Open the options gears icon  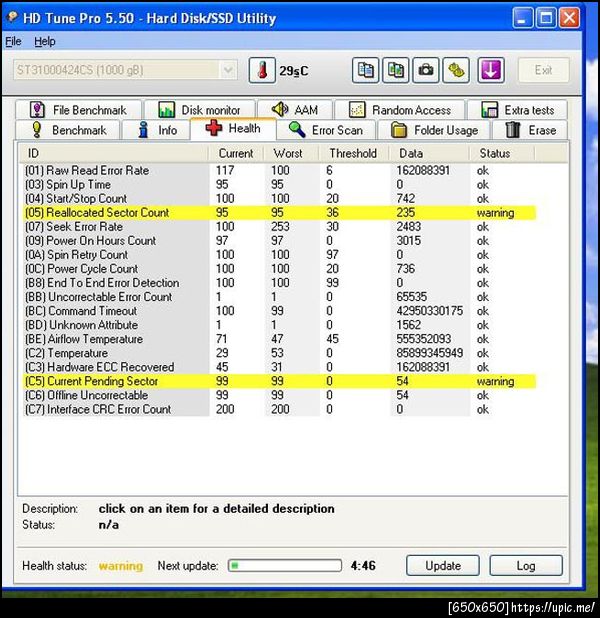coord(456,71)
